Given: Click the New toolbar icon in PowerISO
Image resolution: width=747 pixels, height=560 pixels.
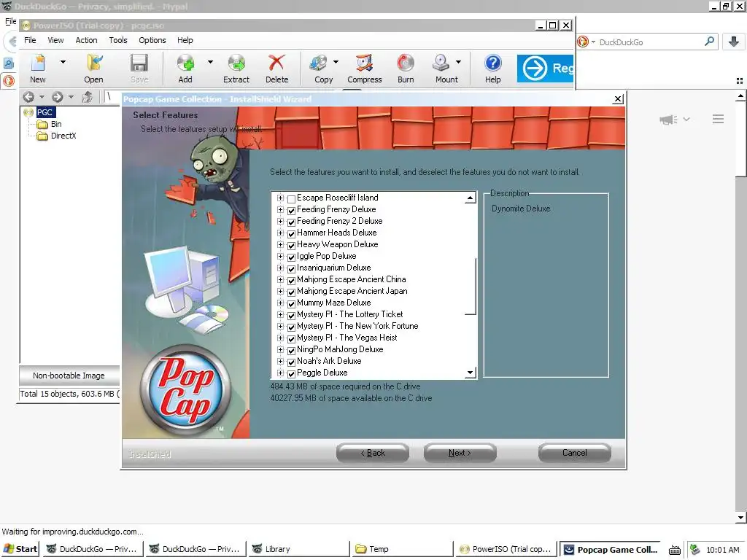Looking at the screenshot, I should [38, 63].
